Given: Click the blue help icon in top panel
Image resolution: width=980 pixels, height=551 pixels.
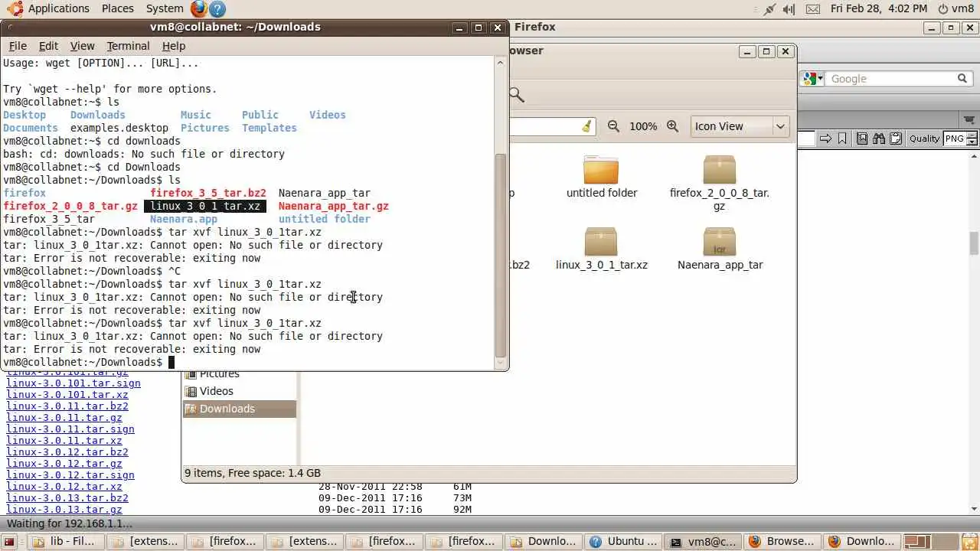Looking at the screenshot, I should pos(217,8).
